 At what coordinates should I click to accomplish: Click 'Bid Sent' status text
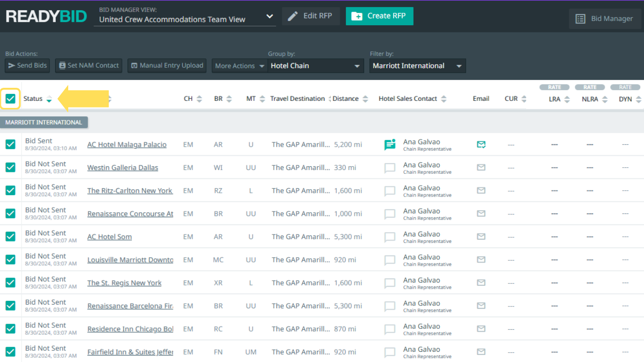click(39, 141)
